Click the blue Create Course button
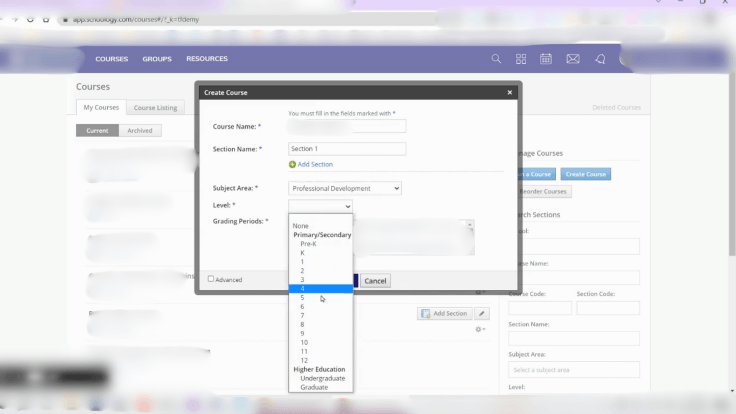The width and height of the screenshot is (736, 414). click(x=585, y=174)
